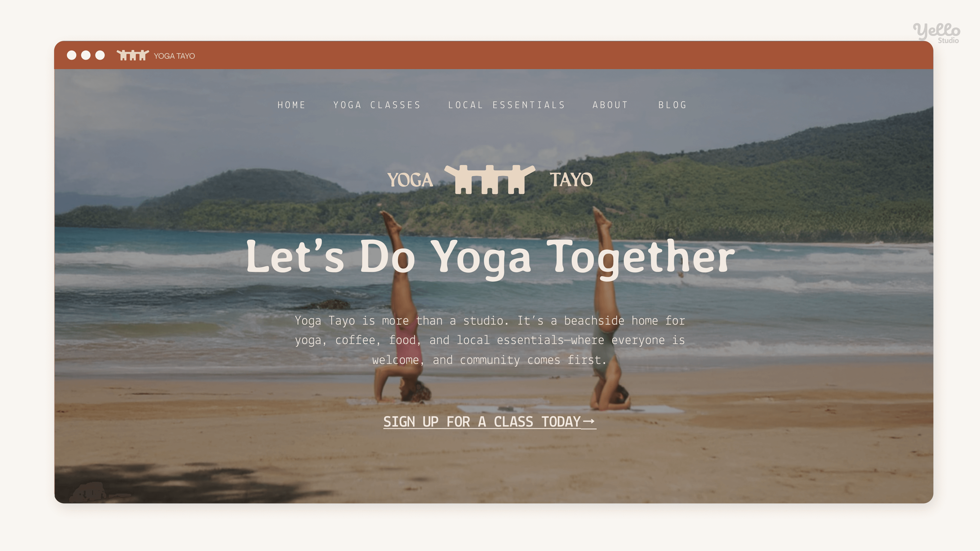The width and height of the screenshot is (980, 551).
Task: Click the third white window dot
Action: click(x=100, y=55)
